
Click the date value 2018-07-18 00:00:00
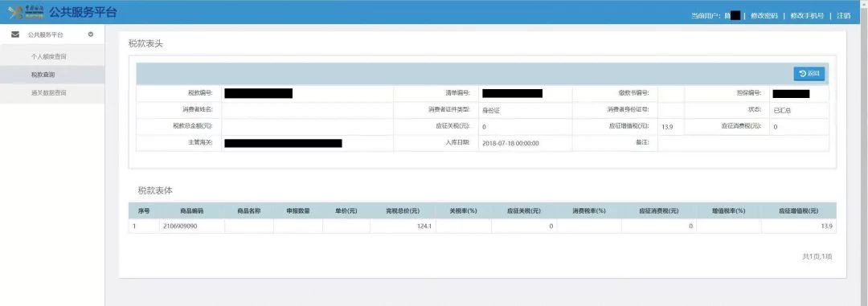[x=510, y=143]
